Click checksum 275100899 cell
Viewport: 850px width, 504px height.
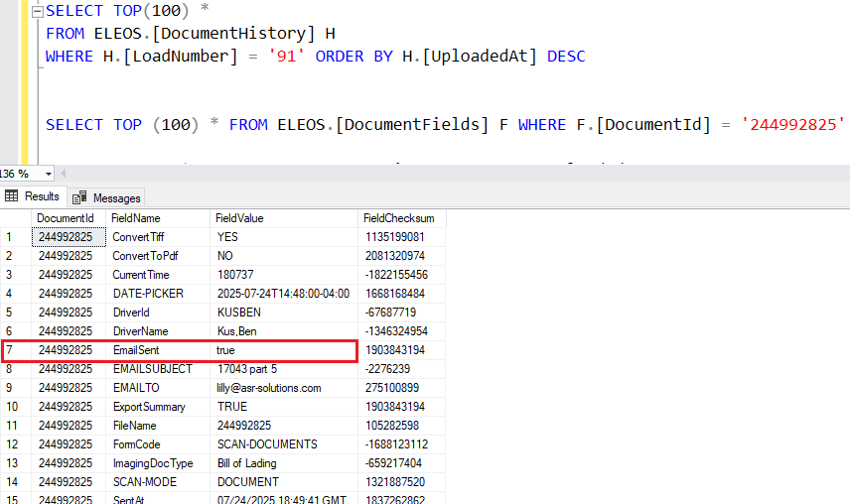(x=402, y=388)
